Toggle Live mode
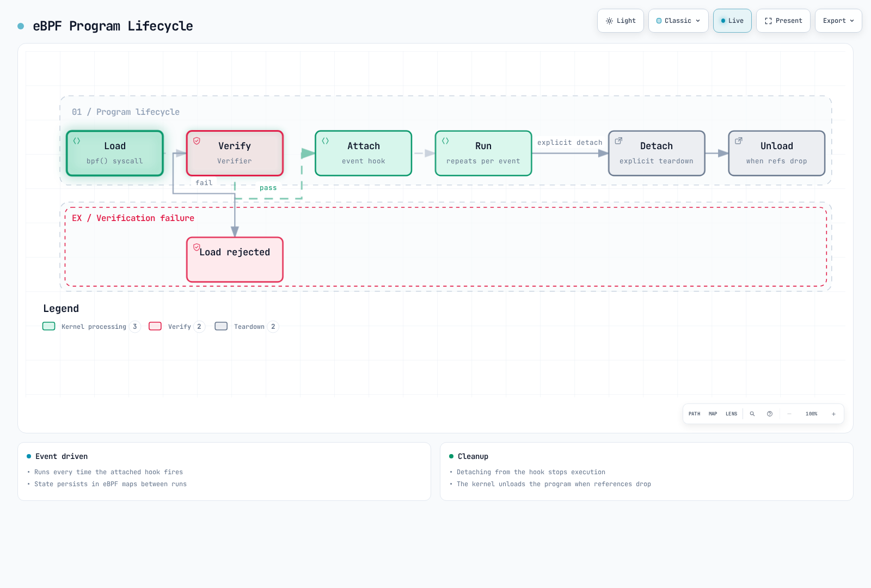The width and height of the screenshot is (871, 588). pyautogui.click(x=732, y=21)
